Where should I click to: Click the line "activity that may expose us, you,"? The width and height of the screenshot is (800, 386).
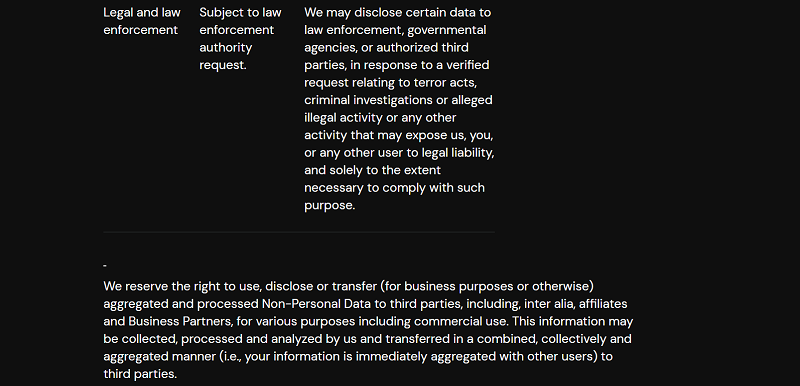click(398, 135)
